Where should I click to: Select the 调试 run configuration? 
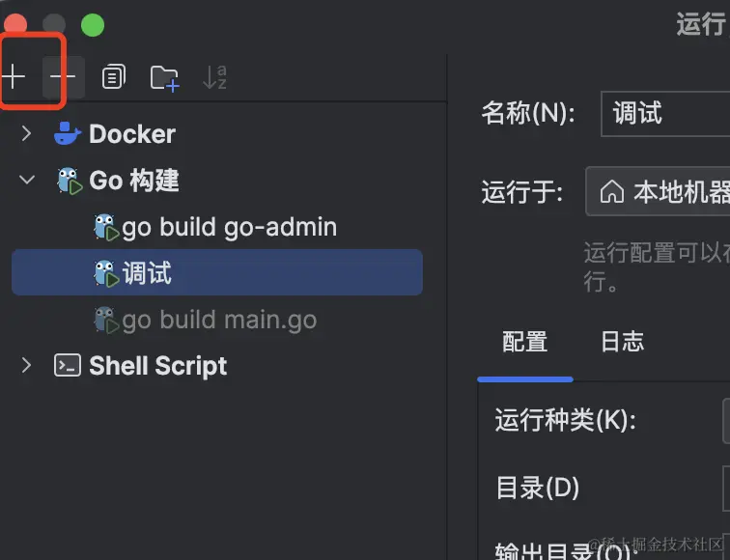147,273
